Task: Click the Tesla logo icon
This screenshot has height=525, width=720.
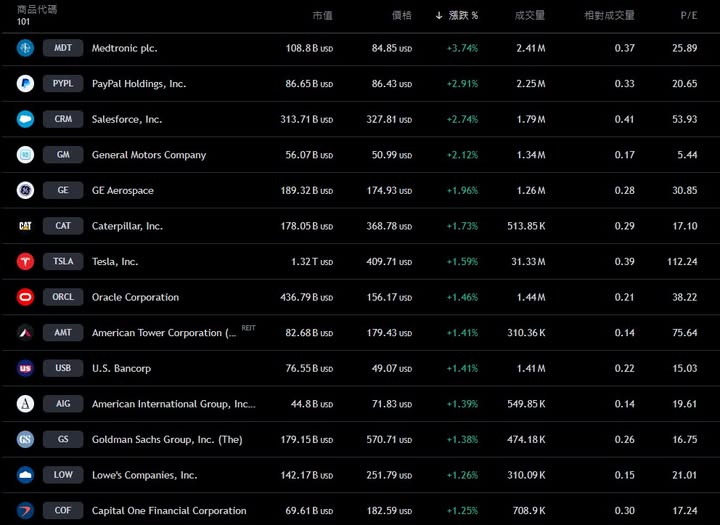Action: (x=25, y=262)
